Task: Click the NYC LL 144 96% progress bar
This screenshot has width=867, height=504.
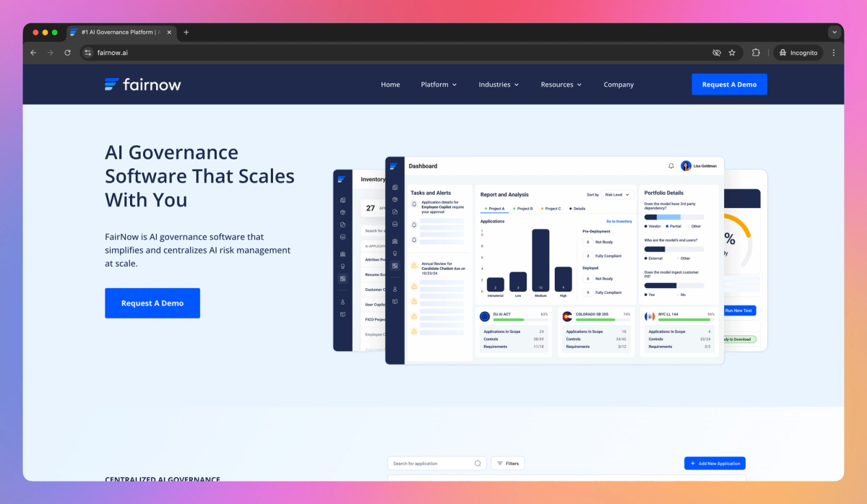Action: tap(686, 319)
